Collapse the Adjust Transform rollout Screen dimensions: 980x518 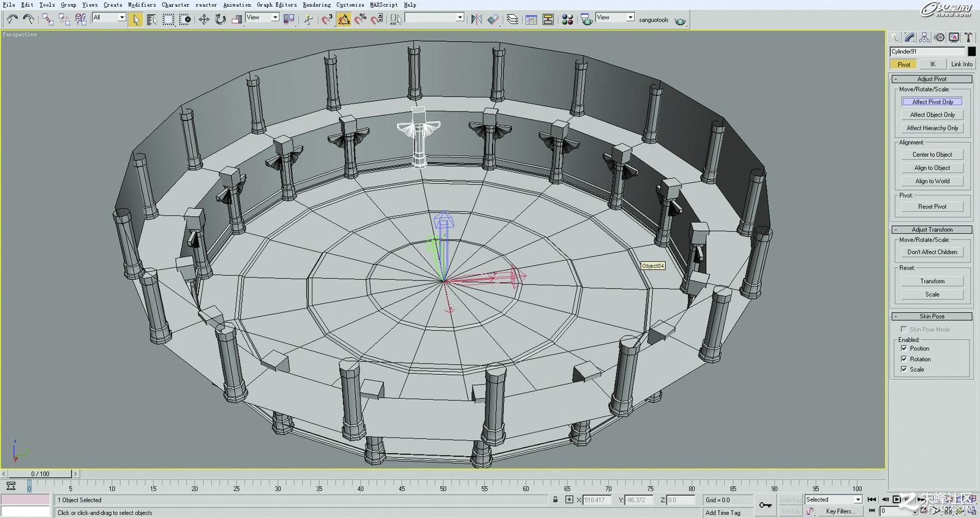coord(932,230)
